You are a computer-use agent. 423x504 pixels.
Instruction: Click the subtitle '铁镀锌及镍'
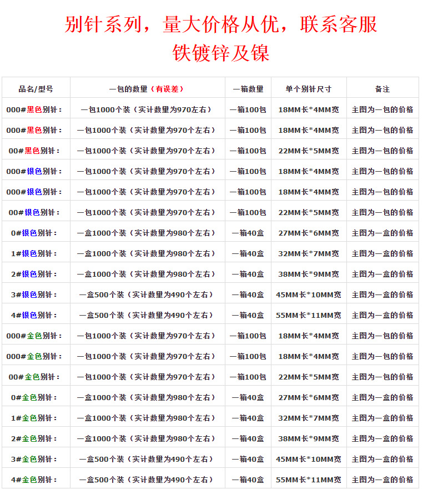(220, 53)
